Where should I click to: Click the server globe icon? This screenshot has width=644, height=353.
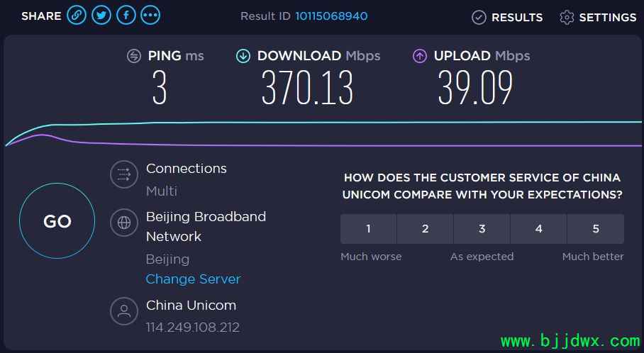click(x=124, y=223)
